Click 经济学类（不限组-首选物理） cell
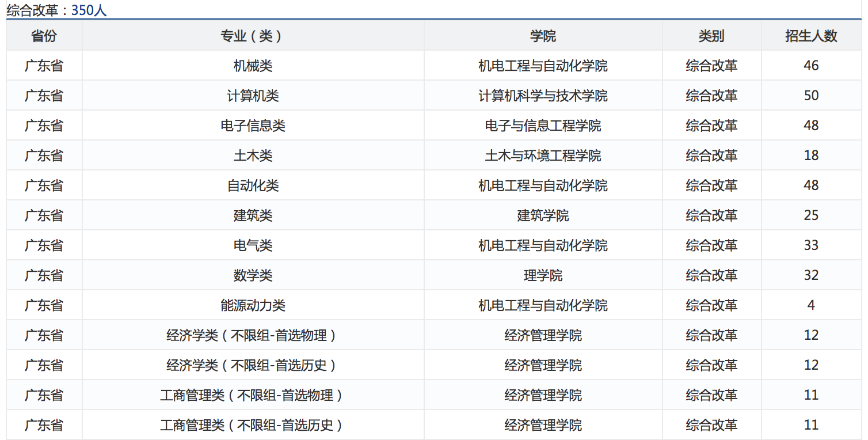868x440 pixels. pyautogui.click(x=253, y=335)
